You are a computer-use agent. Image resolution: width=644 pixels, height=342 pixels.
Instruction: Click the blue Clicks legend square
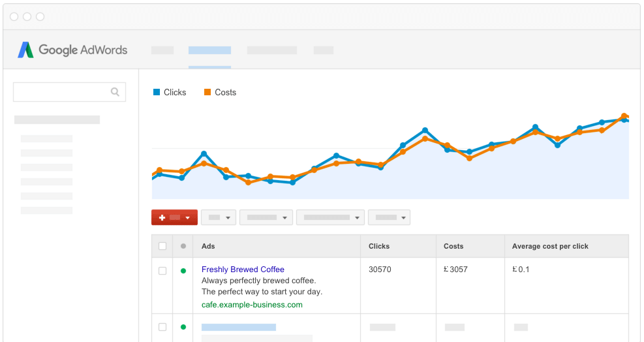[157, 92]
